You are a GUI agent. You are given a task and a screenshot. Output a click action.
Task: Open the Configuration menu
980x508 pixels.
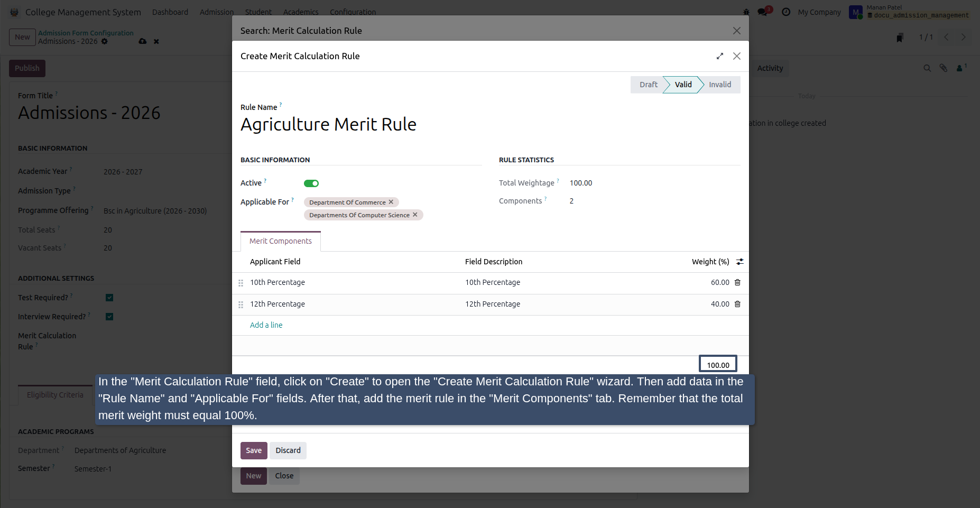pos(353,12)
